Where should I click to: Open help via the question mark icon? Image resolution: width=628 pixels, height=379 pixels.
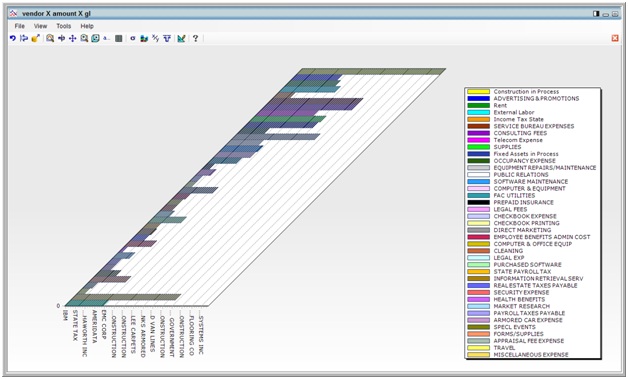coord(195,38)
